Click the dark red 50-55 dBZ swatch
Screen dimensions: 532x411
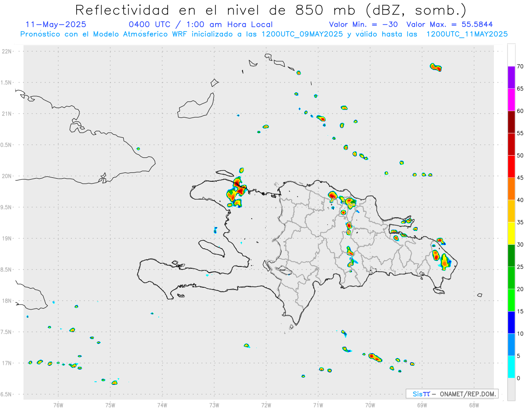click(x=511, y=144)
